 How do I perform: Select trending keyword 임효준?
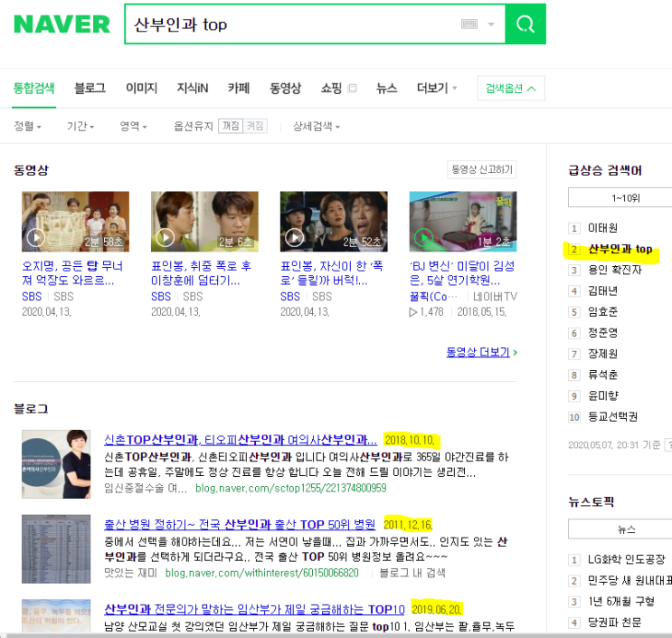pos(602,312)
